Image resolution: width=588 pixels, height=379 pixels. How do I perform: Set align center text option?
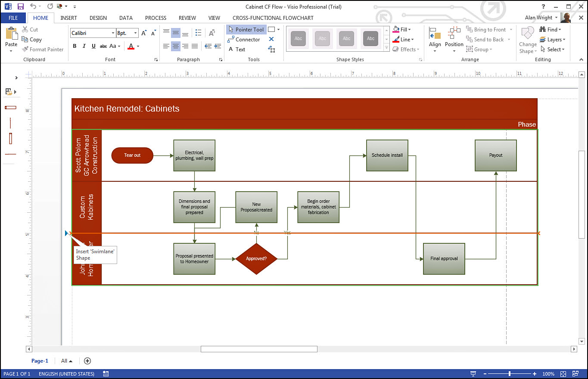click(176, 46)
